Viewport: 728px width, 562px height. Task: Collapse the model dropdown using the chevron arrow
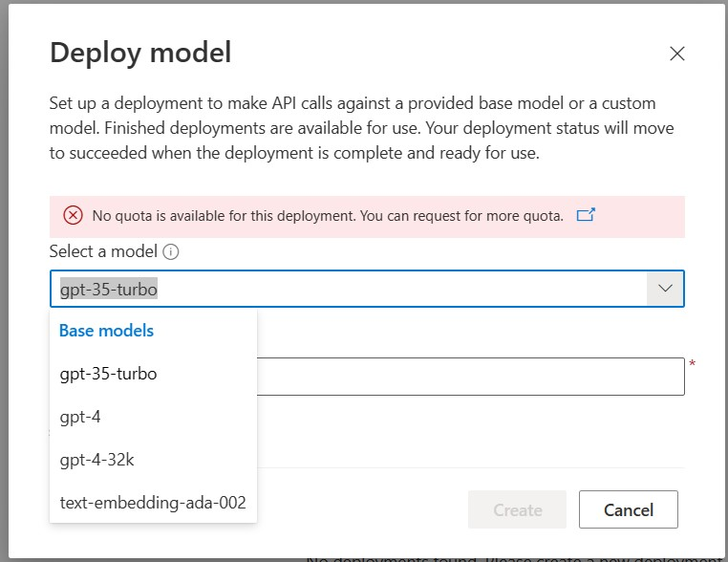(x=665, y=288)
